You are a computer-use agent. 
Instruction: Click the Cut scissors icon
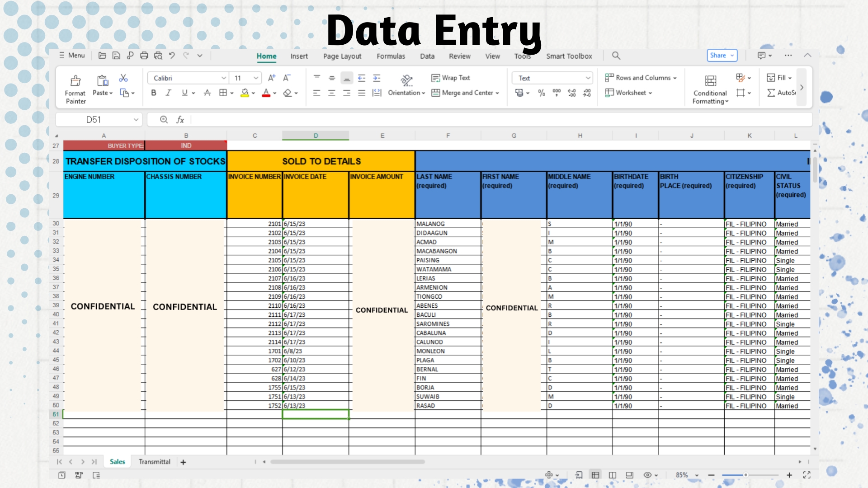[123, 78]
